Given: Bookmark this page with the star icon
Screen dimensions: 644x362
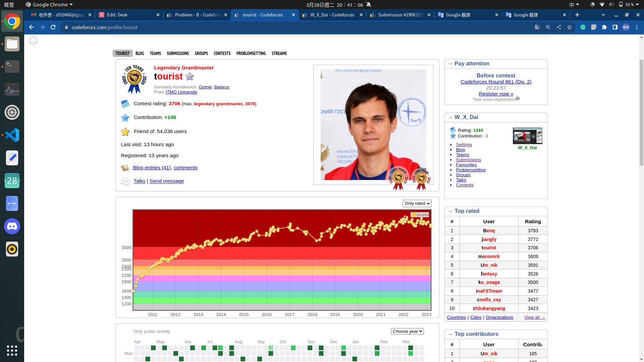Looking at the screenshot, I should pyautogui.click(x=570, y=27).
